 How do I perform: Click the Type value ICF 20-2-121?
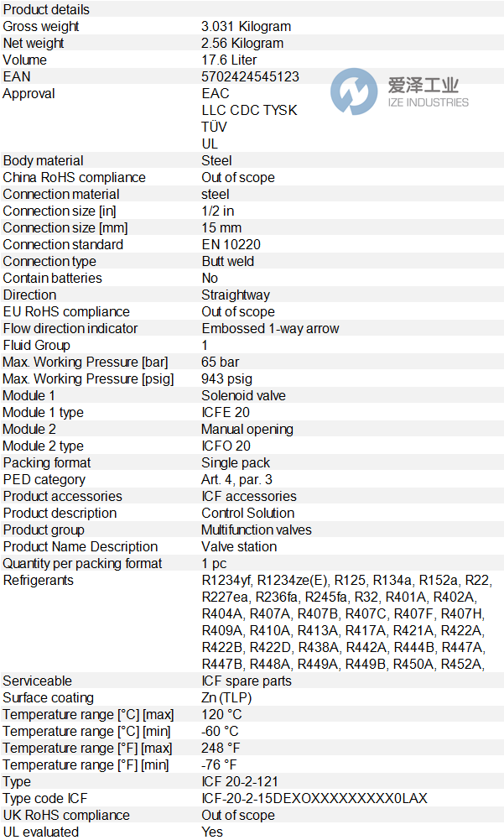[240, 781]
